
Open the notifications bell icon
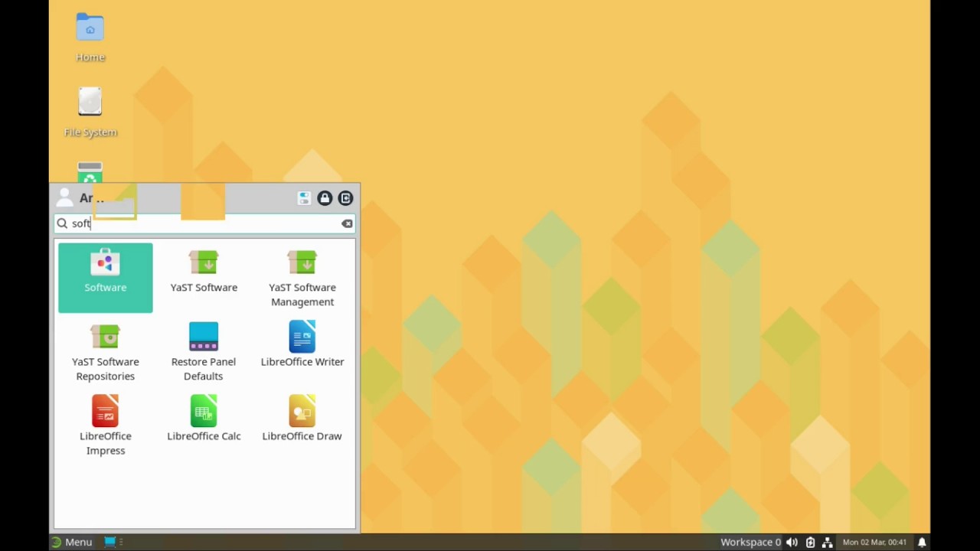pos(922,542)
